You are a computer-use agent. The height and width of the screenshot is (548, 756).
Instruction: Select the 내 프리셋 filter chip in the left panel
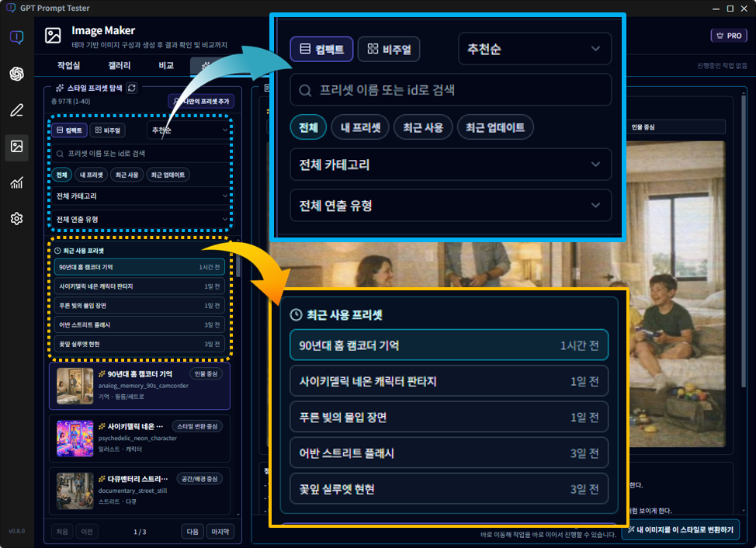click(92, 175)
